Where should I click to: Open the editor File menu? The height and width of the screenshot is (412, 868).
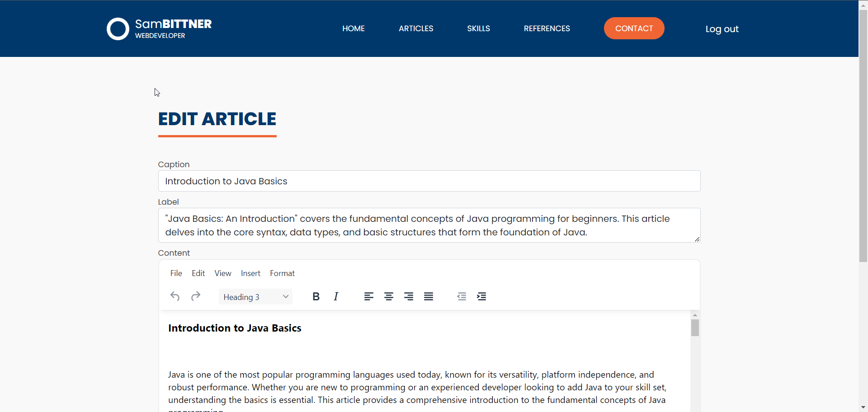pos(176,273)
